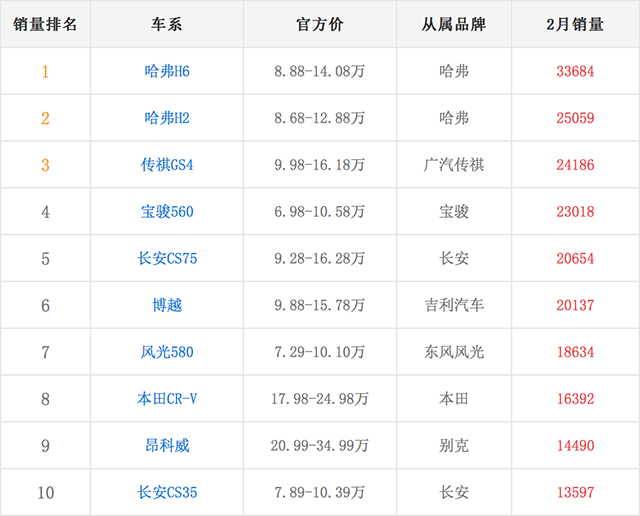Open the 宝骏560 series link
This screenshot has height=516, width=640.
167,212
